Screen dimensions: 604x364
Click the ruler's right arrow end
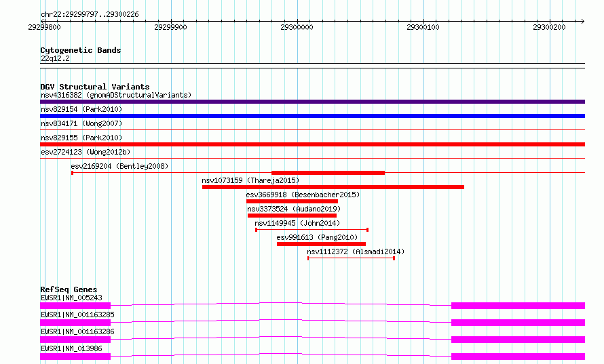pos(583,21)
